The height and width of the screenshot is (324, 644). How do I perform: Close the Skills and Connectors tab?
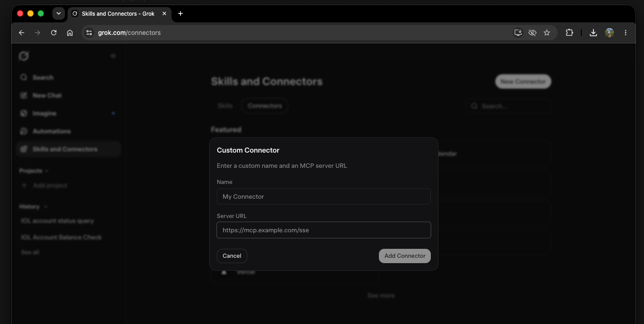164,13
